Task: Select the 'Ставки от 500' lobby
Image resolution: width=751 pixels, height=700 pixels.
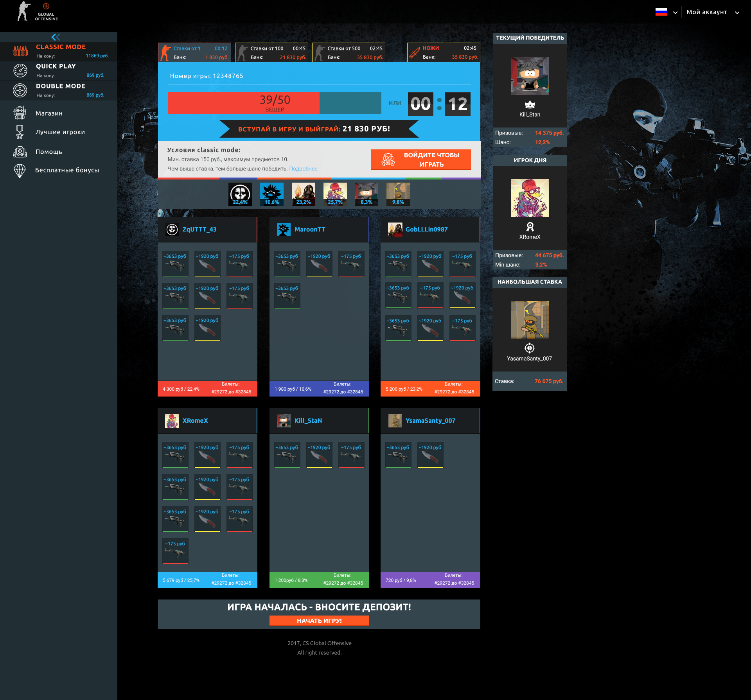Action: click(348, 52)
